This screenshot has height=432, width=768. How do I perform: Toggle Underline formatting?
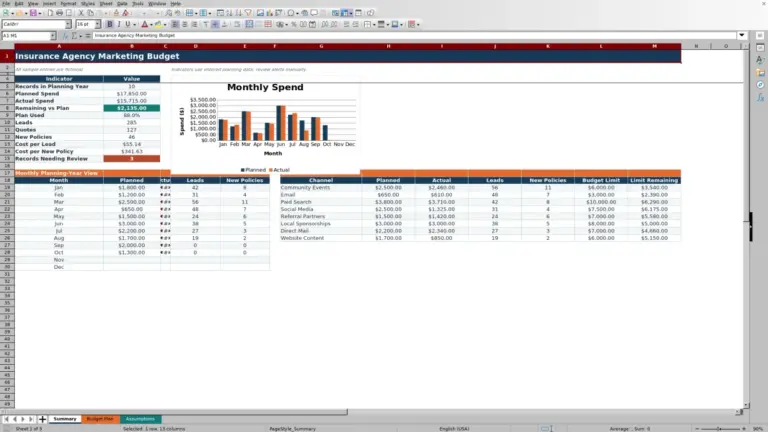(x=128, y=24)
